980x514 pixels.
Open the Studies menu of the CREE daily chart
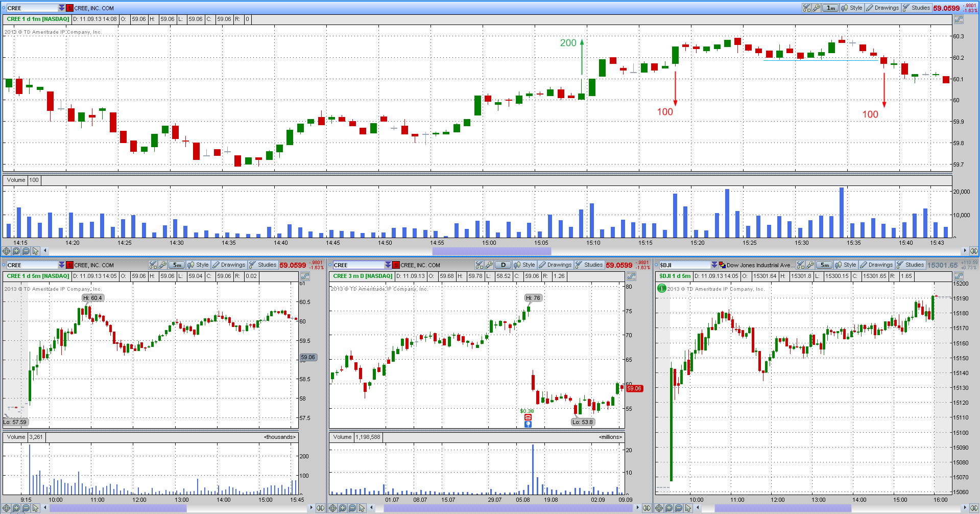589,265
